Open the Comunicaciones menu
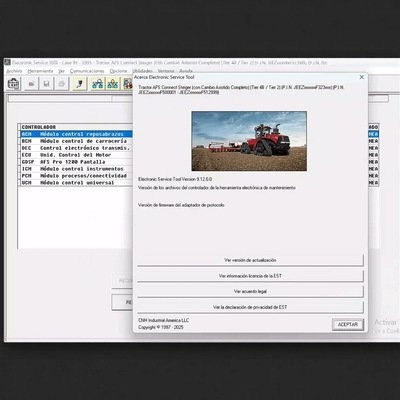 (x=87, y=71)
